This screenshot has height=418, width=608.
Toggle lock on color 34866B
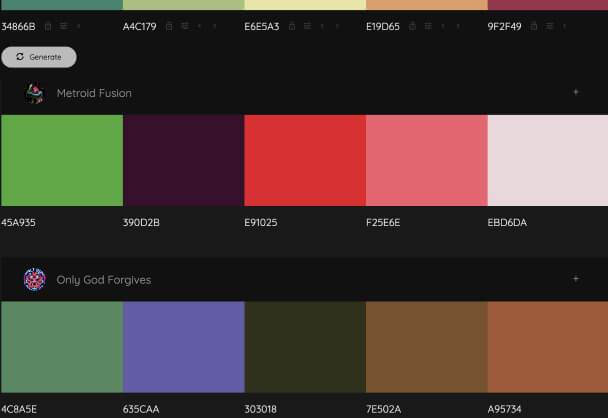tap(48, 26)
